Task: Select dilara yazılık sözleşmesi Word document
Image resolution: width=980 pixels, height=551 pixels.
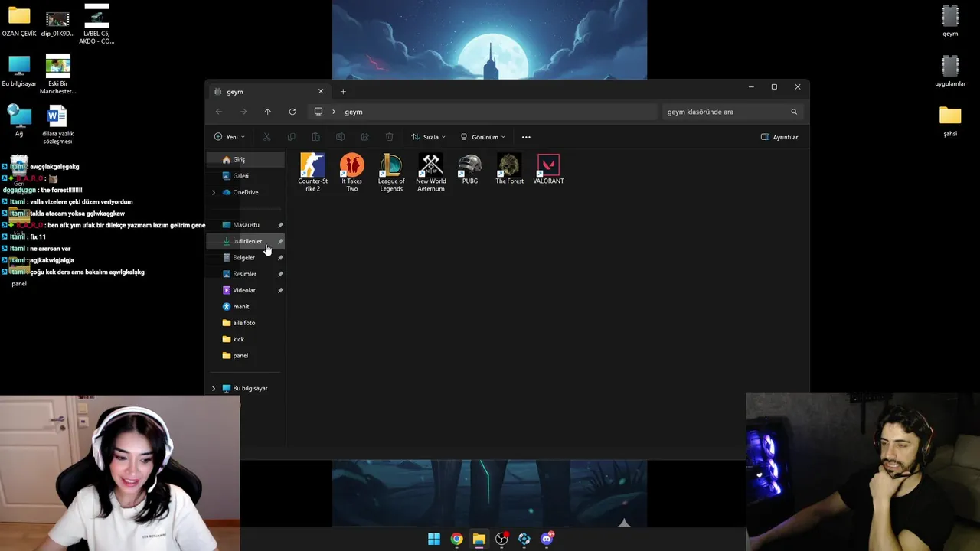Action: (57, 125)
